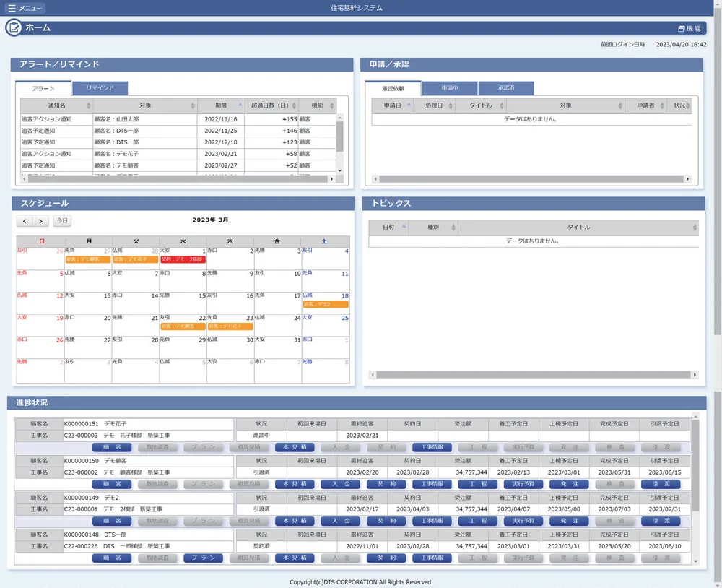722x588 pixels.
Task: Select March 15 in schedule calendar
Action: pyautogui.click(x=183, y=303)
